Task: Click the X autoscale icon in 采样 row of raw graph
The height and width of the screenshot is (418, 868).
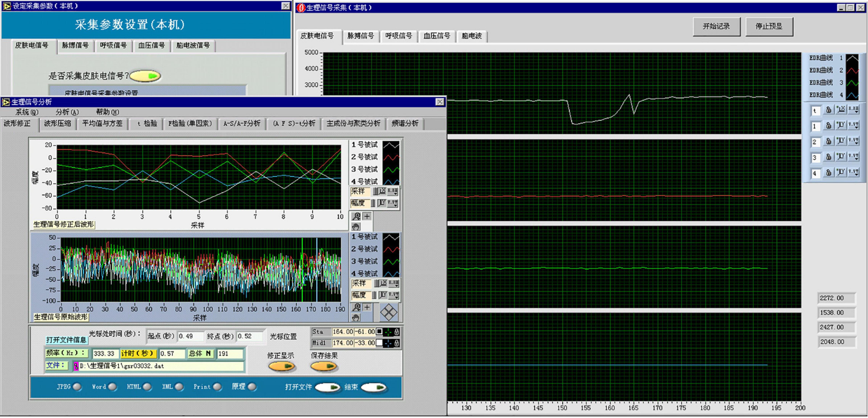Action: (x=383, y=283)
